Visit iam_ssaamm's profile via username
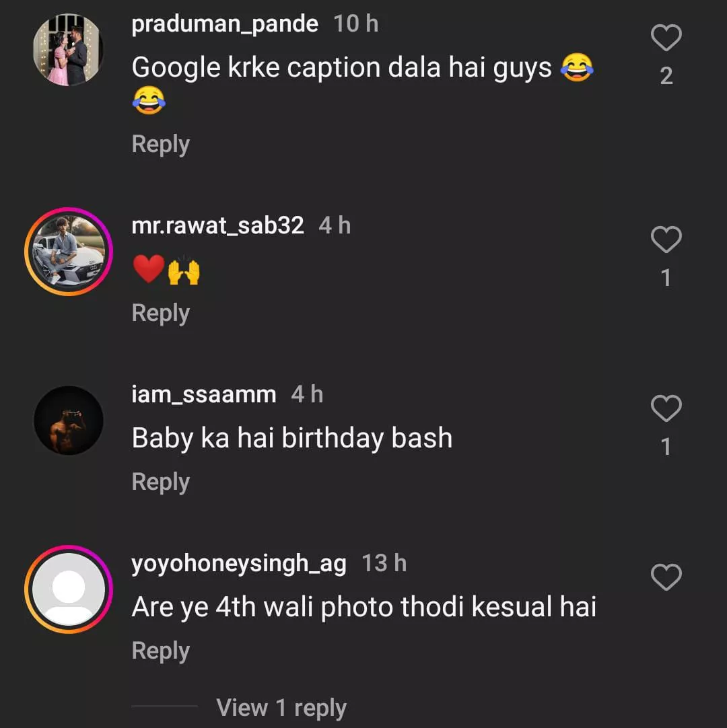 203,394
